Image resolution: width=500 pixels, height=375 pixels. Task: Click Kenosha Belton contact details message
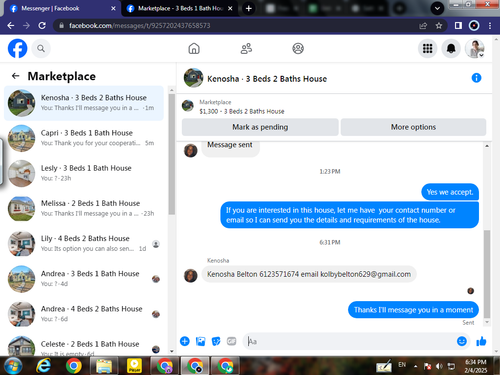pos(309,274)
